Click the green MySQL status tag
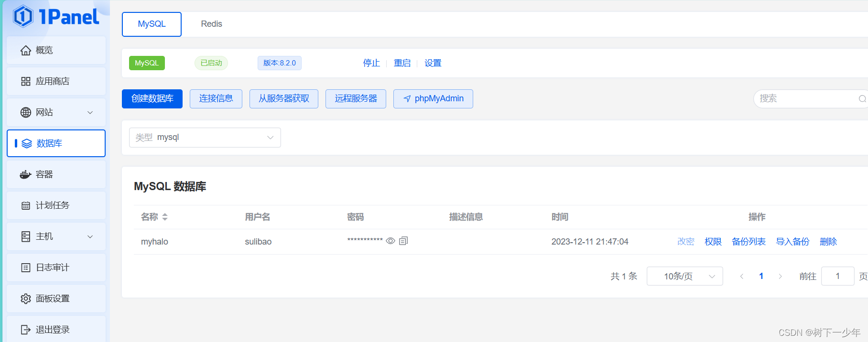The image size is (868, 342). [x=147, y=63]
